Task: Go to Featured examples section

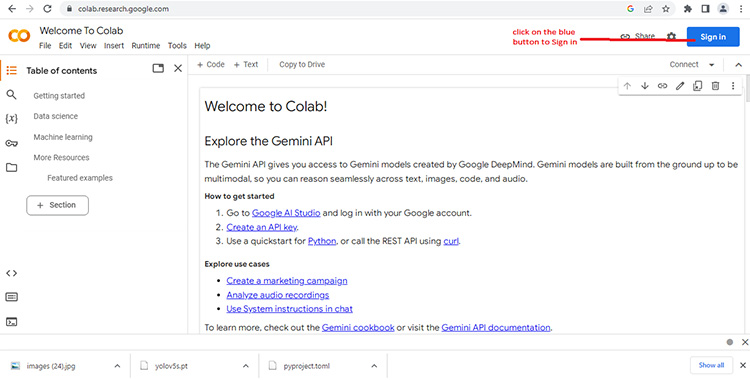Action: tap(80, 178)
